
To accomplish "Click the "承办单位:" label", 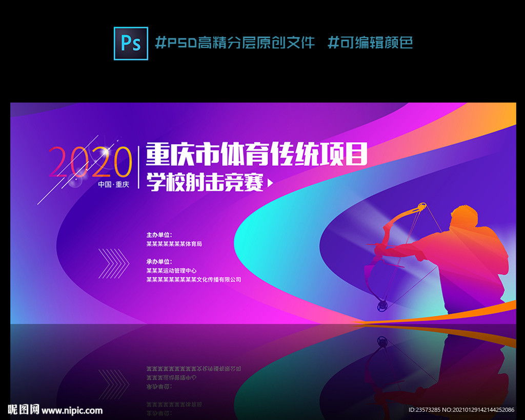I will [x=159, y=262].
